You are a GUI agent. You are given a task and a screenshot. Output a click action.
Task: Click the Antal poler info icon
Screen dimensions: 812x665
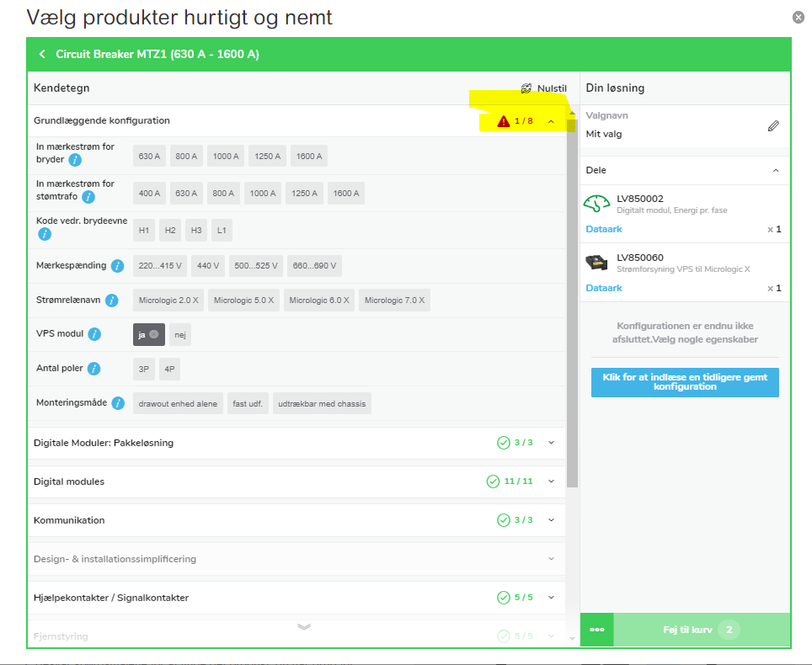point(93,369)
